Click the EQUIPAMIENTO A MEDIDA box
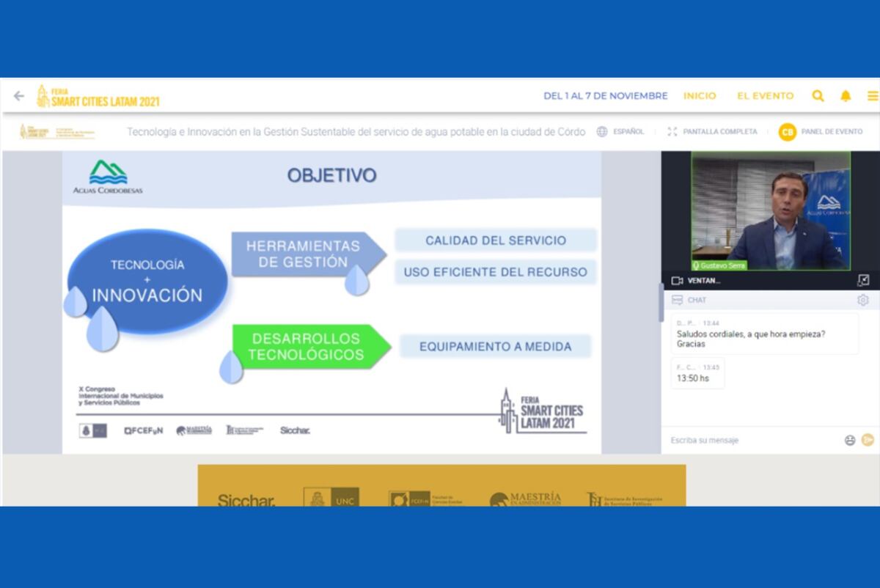880x588 pixels. tap(496, 347)
